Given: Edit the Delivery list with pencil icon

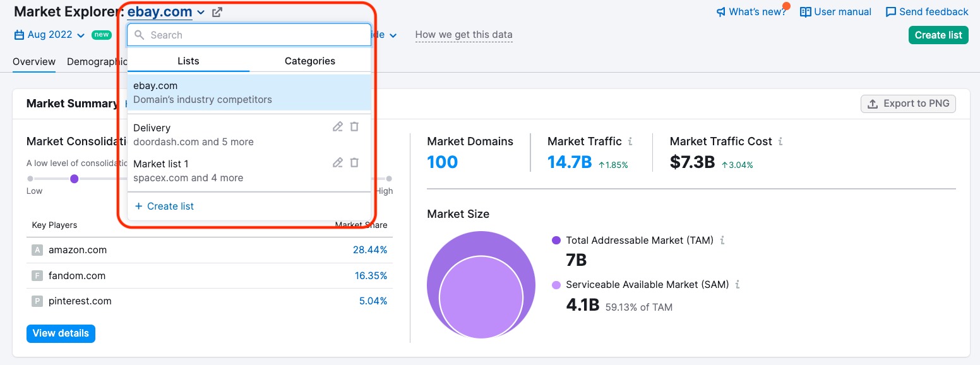Looking at the screenshot, I should point(338,127).
